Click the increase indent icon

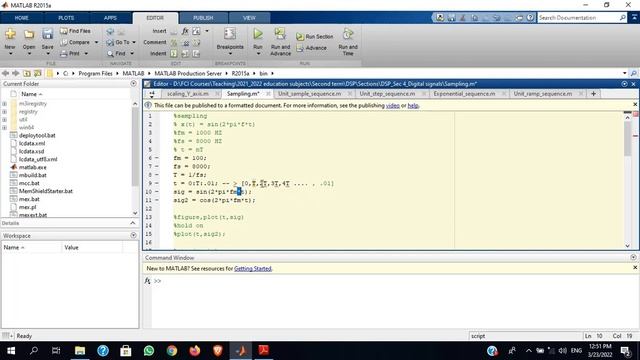pos(185,53)
